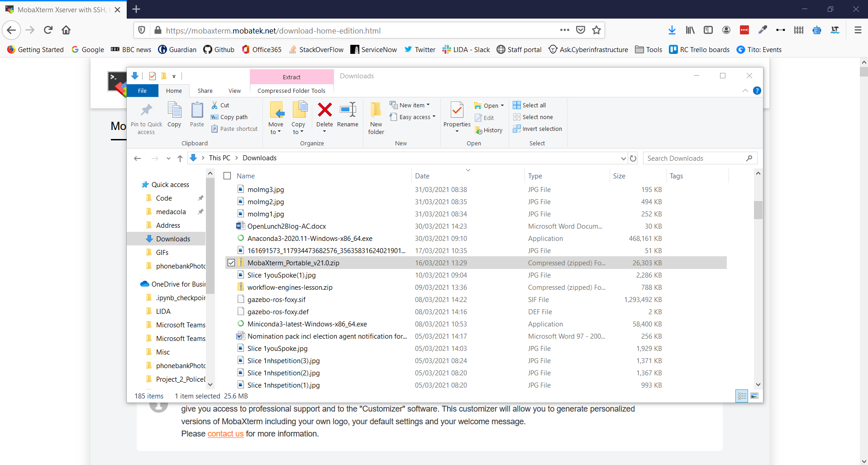Click the navigation pane scrollbar
Viewport: 868px width, 465px height.
click(x=210, y=235)
